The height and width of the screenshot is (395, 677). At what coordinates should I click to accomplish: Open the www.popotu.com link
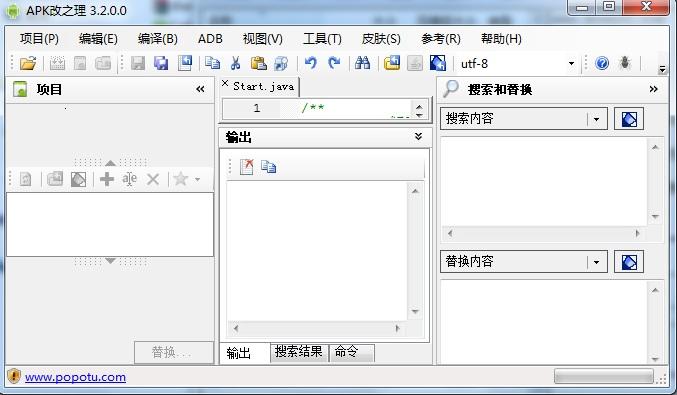[75, 377]
